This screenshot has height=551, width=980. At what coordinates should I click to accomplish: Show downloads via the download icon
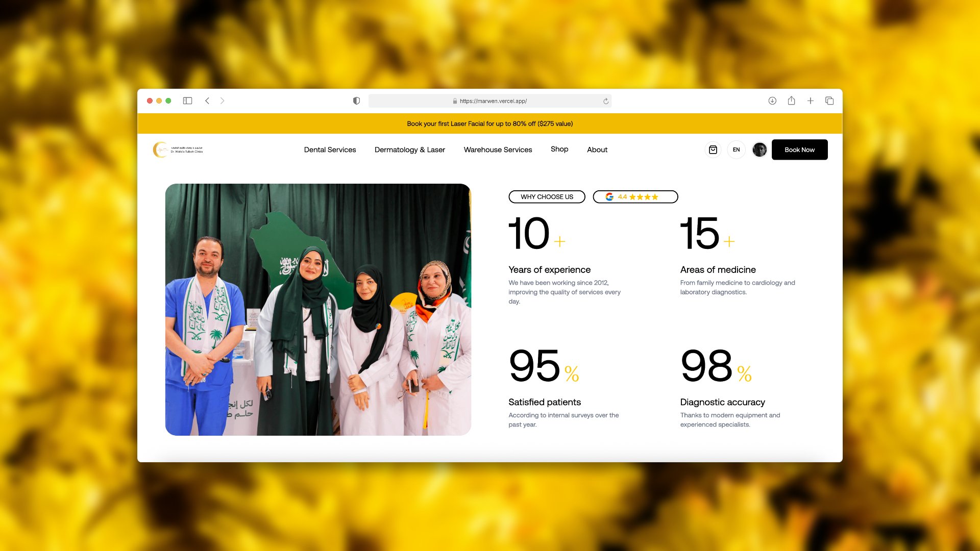(x=772, y=101)
